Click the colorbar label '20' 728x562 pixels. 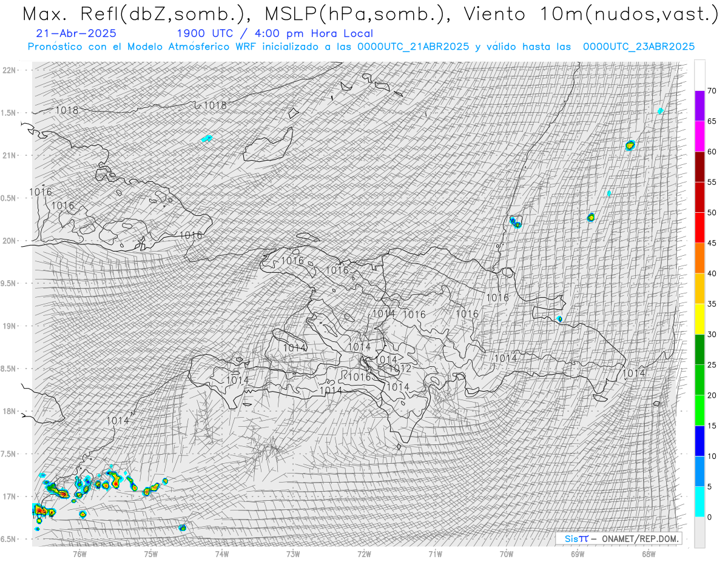712,395
